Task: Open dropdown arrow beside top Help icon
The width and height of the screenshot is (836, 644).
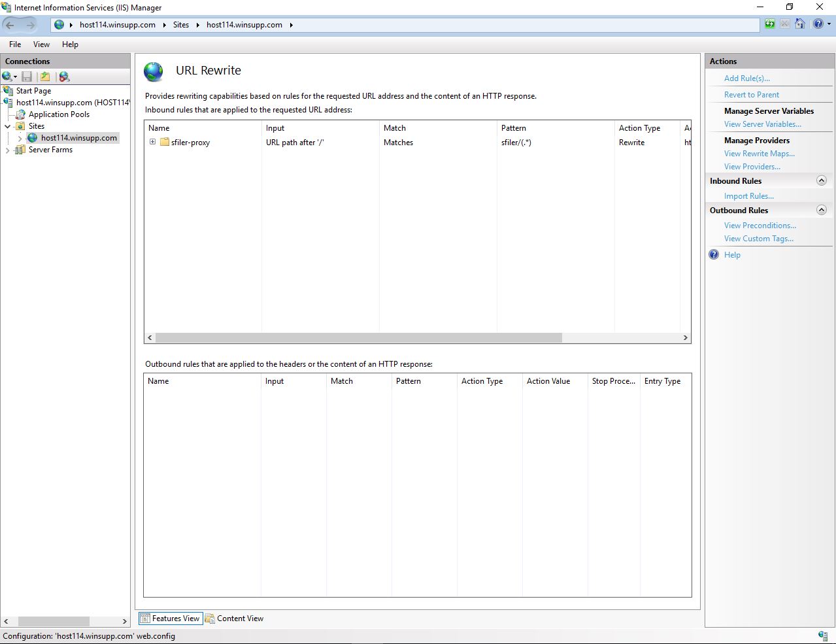Action: (828, 25)
